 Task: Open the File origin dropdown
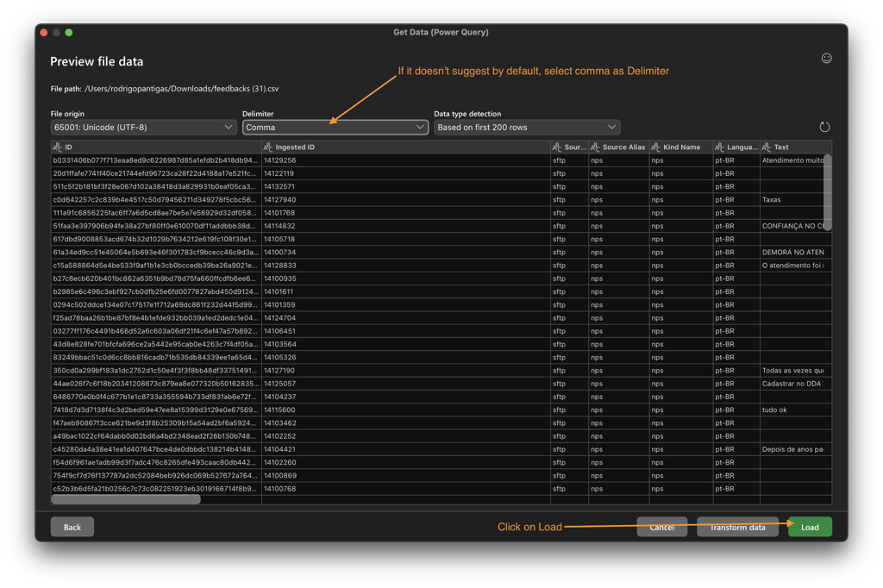(143, 128)
